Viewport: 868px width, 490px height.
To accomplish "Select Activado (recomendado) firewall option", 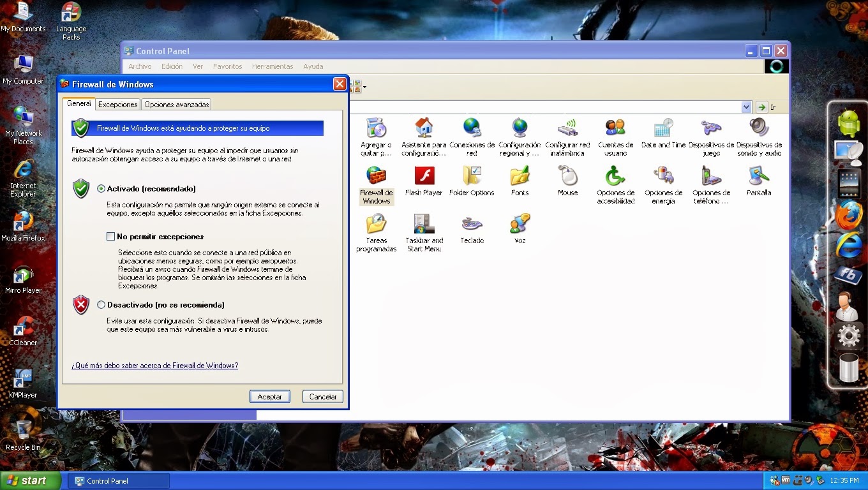I will click(x=101, y=189).
